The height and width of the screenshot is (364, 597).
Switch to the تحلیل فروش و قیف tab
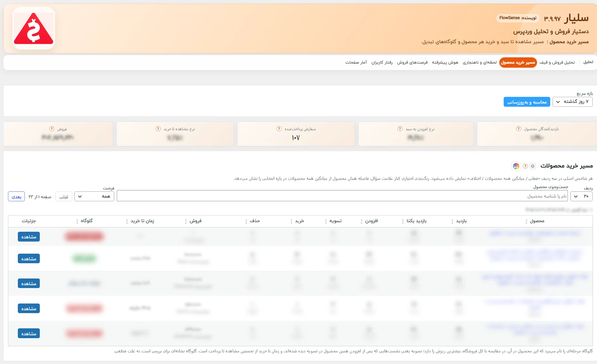557,62
